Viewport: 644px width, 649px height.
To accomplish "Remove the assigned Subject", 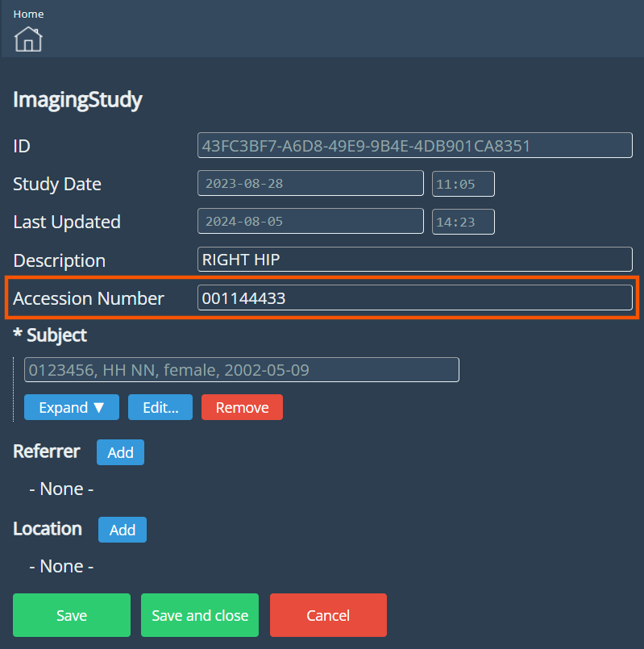I will coord(242,407).
